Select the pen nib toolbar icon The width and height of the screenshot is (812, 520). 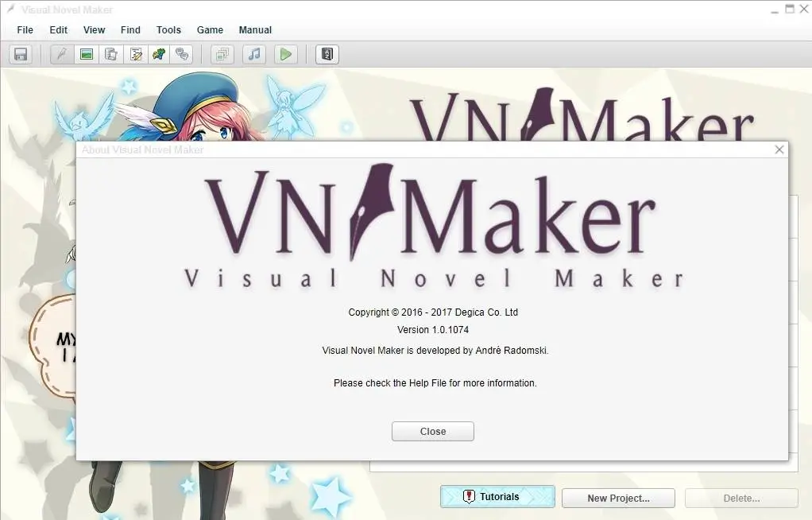(x=62, y=54)
